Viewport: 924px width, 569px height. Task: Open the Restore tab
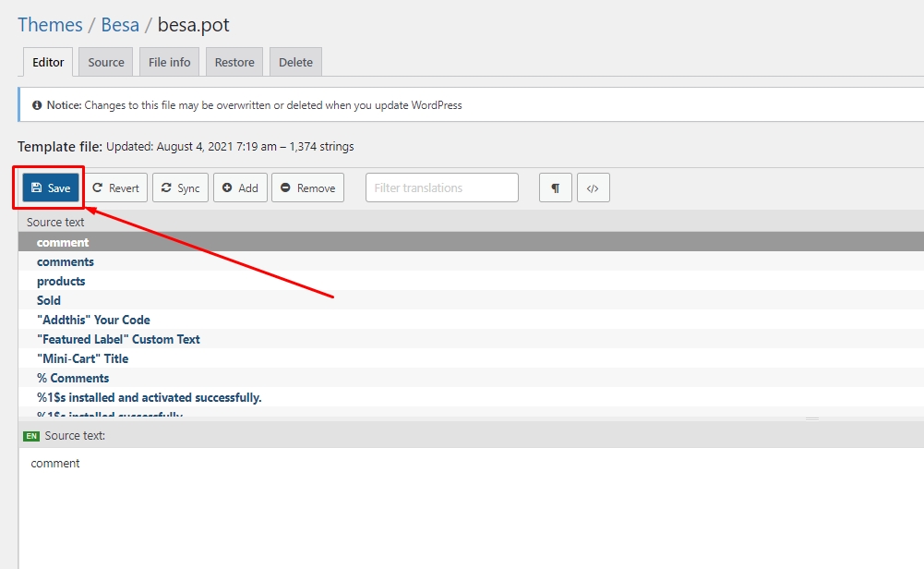[x=234, y=62]
